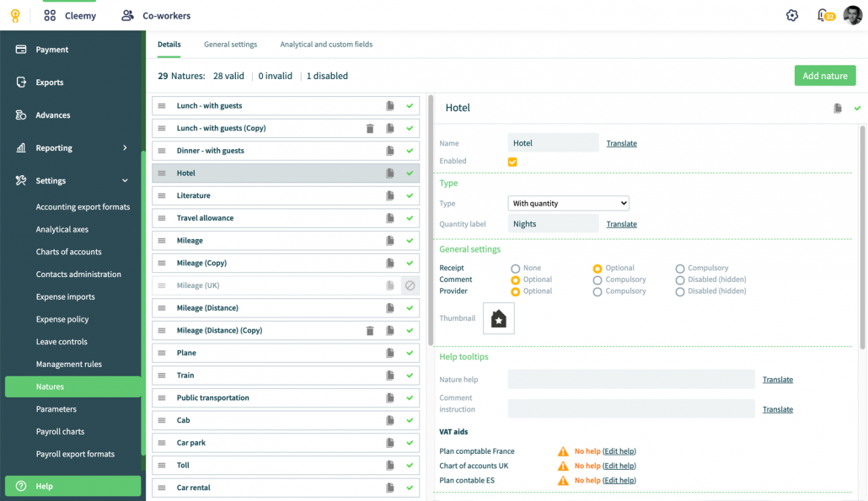The width and height of the screenshot is (868, 501).
Task: Click the Name input field containing Hotel
Action: point(553,142)
